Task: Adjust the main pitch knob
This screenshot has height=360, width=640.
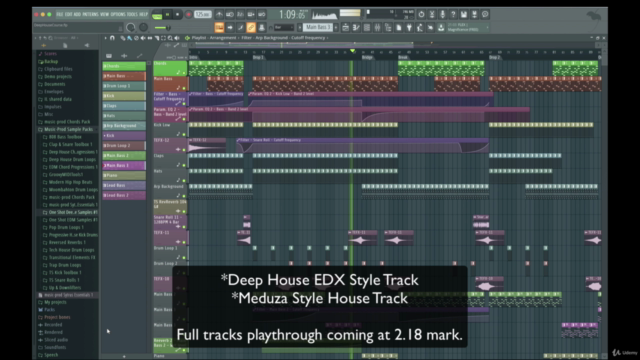Action: 144,27
